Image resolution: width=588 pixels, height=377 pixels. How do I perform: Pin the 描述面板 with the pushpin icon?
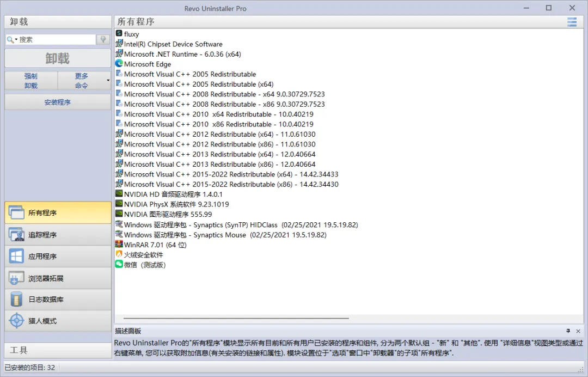(x=568, y=331)
